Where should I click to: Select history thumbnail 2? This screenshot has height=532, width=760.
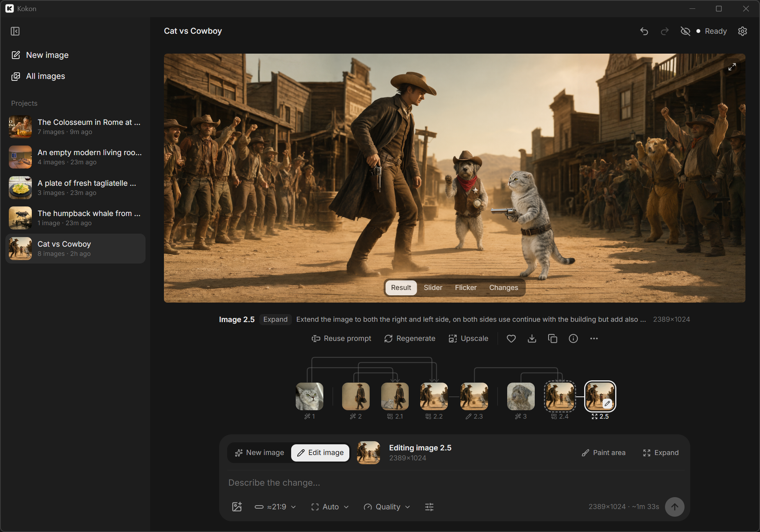pos(356,396)
